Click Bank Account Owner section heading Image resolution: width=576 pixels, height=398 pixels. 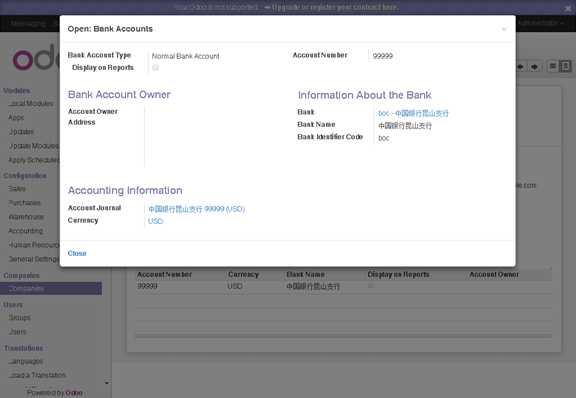coord(119,94)
